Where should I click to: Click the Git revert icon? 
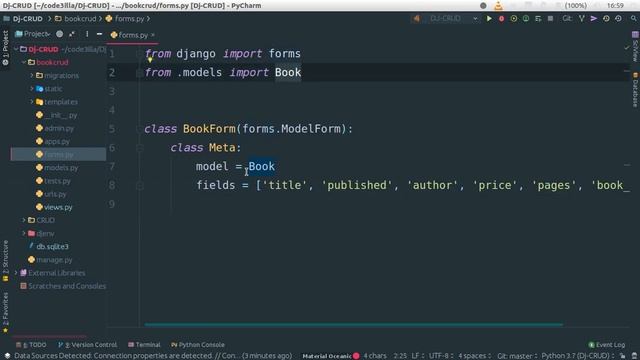coord(618,19)
